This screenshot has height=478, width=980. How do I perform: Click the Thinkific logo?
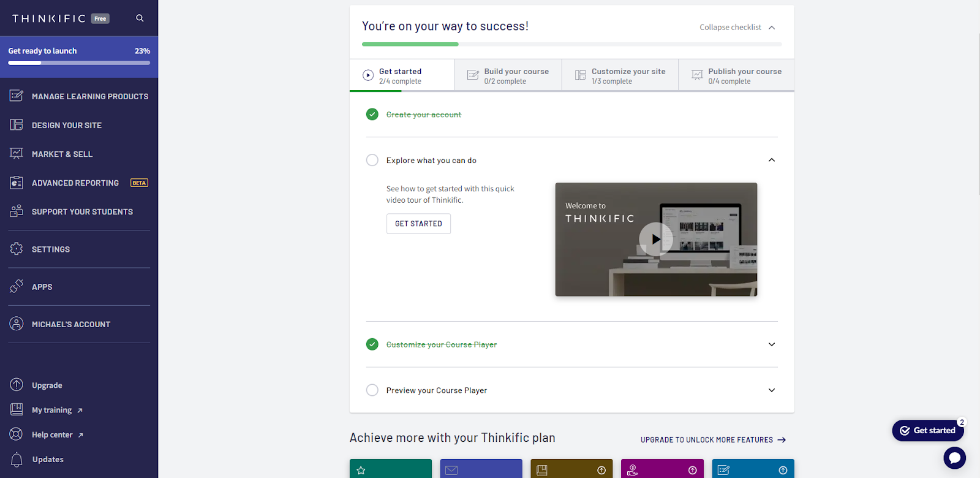click(49, 18)
